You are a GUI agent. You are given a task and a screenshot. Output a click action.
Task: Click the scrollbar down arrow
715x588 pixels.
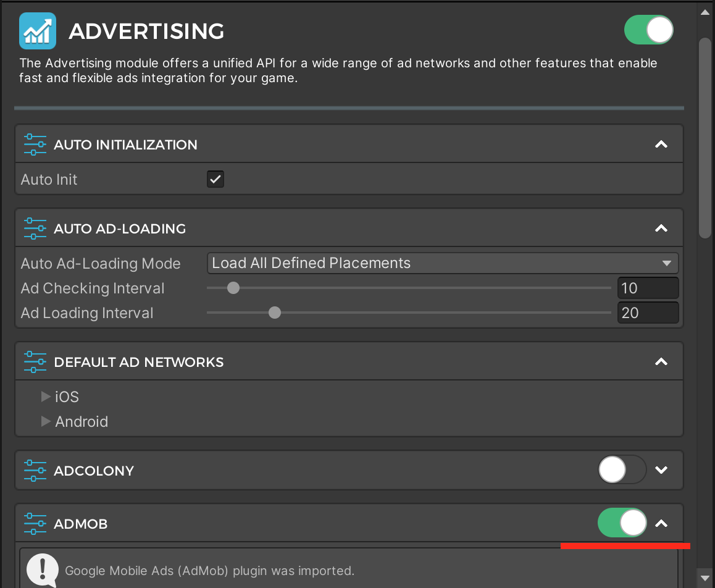(705, 578)
